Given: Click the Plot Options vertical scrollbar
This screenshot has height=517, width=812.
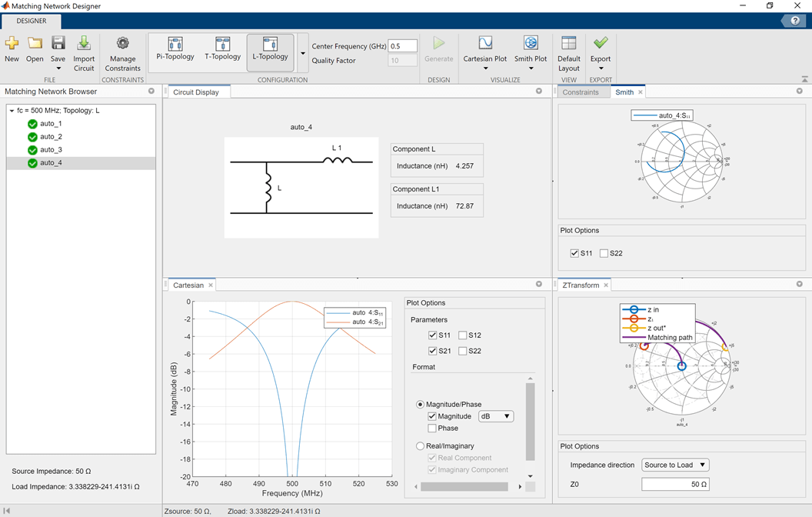Looking at the screenshot, I should point(530,422).
